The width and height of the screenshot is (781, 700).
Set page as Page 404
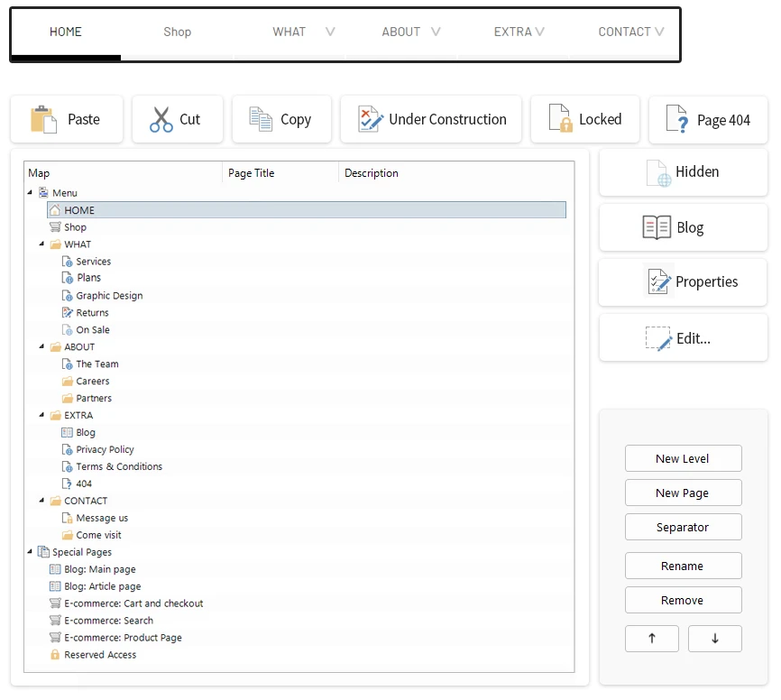(x=708, y=120)
